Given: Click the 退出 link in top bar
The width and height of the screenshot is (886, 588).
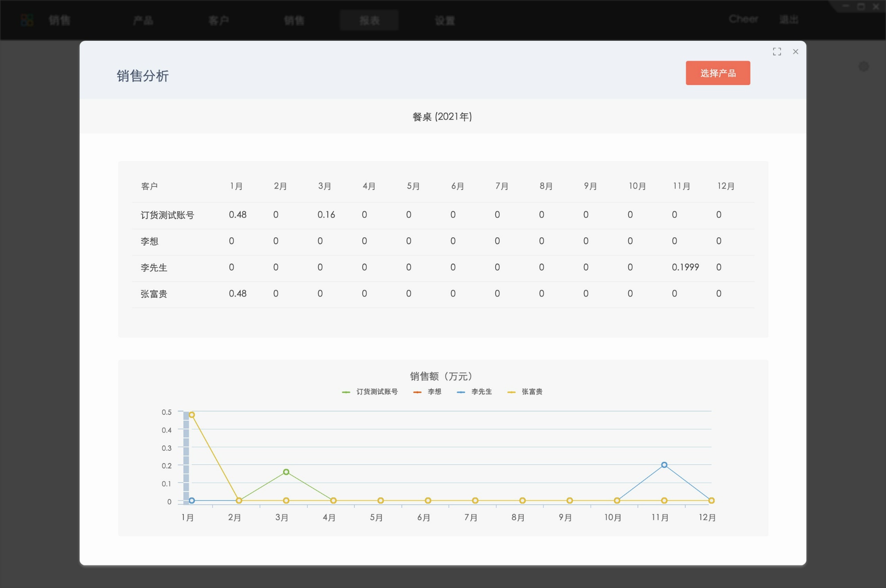Looking at the screenshot, I should tap(789, 19).
